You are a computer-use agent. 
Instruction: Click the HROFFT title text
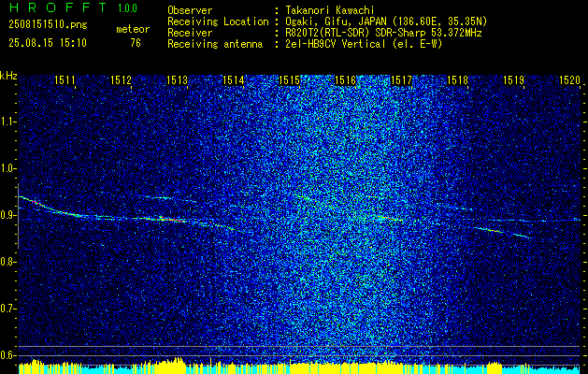point(58,7)
